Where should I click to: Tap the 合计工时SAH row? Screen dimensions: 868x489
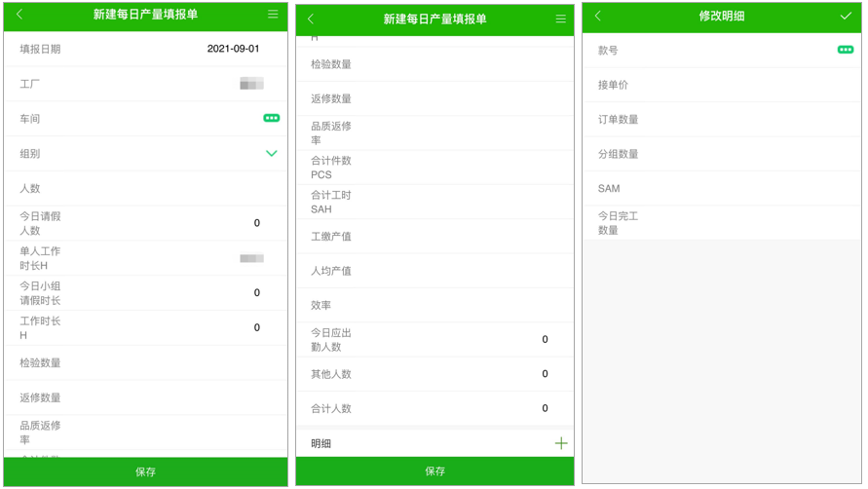point(434,202)
